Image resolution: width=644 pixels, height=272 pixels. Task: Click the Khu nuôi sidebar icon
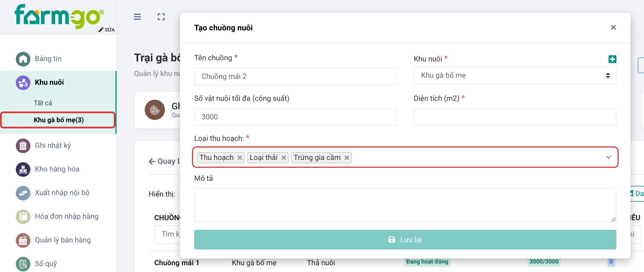[x=23, y=83]
